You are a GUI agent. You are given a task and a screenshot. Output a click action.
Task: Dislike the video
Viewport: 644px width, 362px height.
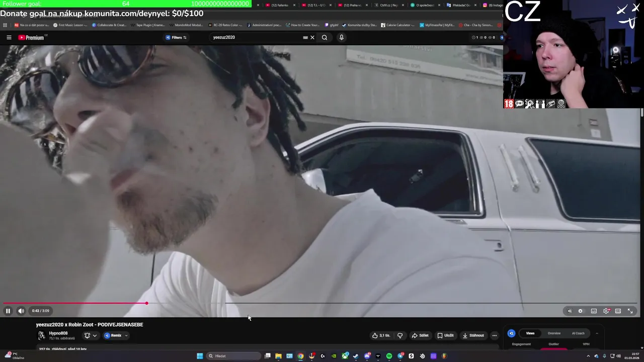400,335
